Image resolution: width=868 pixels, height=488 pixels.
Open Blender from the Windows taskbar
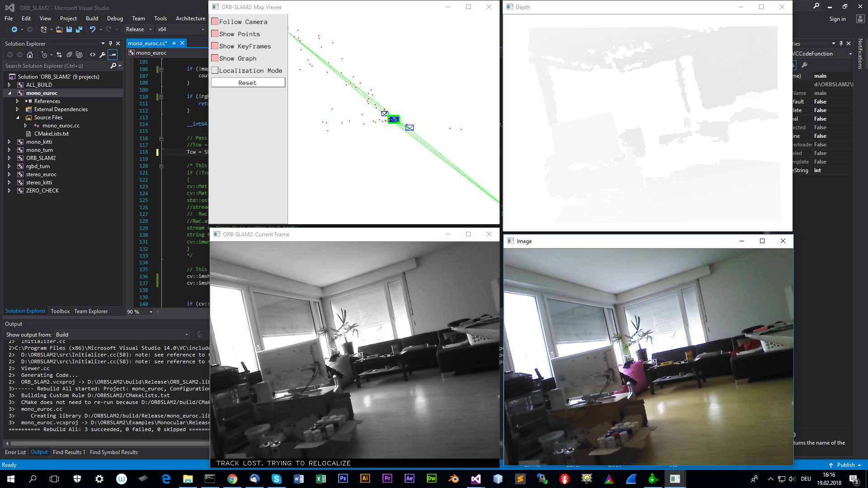(453, 479)
